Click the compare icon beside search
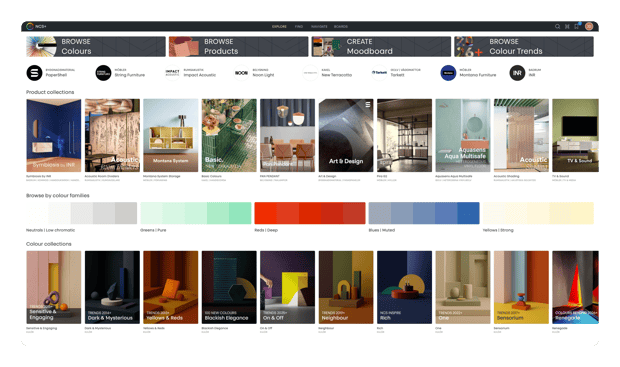 tap(567, 26)
